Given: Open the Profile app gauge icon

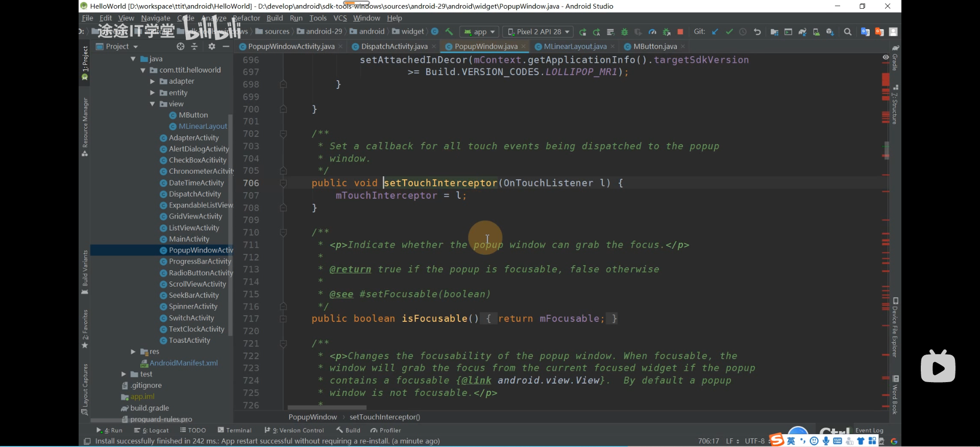Looking at the screenshot, I should click(652, 32).
